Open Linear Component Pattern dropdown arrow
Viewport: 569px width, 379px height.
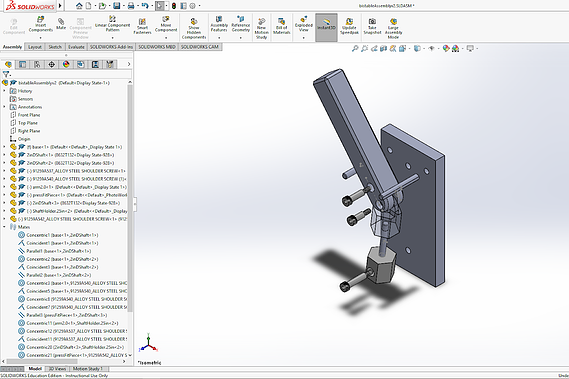(x=112, y=37)
